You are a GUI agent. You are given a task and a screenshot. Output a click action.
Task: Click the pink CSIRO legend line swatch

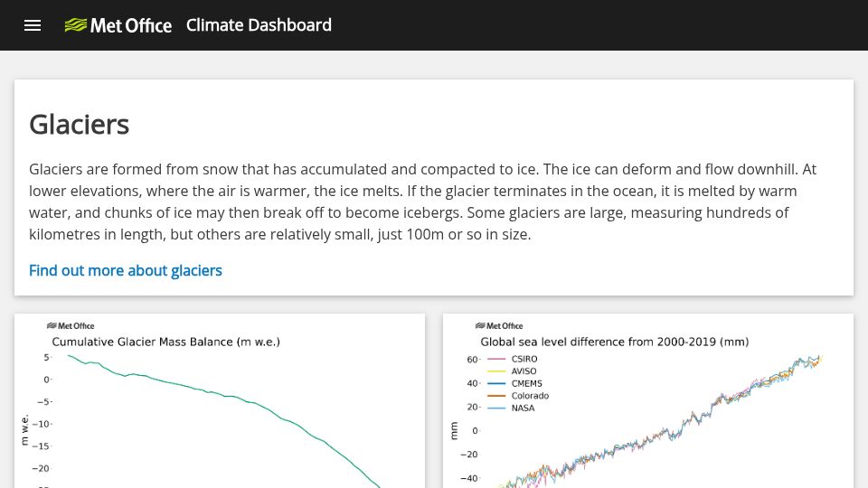(496, 359)
